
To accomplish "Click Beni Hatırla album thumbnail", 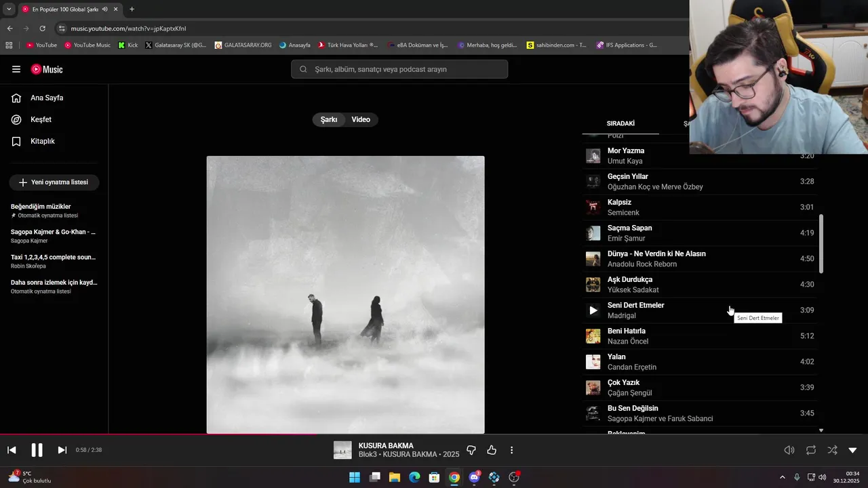I will click(x=593, y=336).
